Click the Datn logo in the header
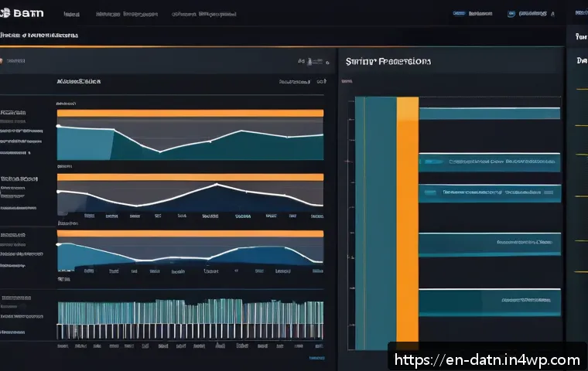Image resolution: width=588 pixels, height=371 pixels. coord(22,13)
